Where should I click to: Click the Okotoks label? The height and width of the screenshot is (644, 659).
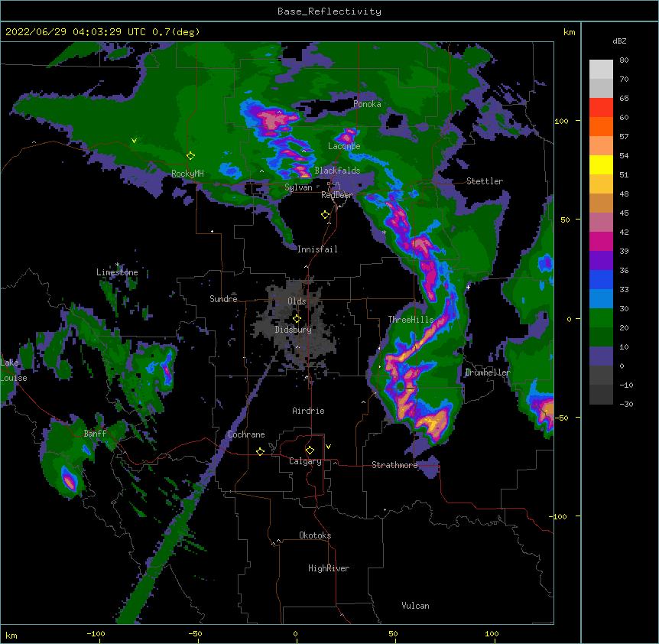click(315, 535)
